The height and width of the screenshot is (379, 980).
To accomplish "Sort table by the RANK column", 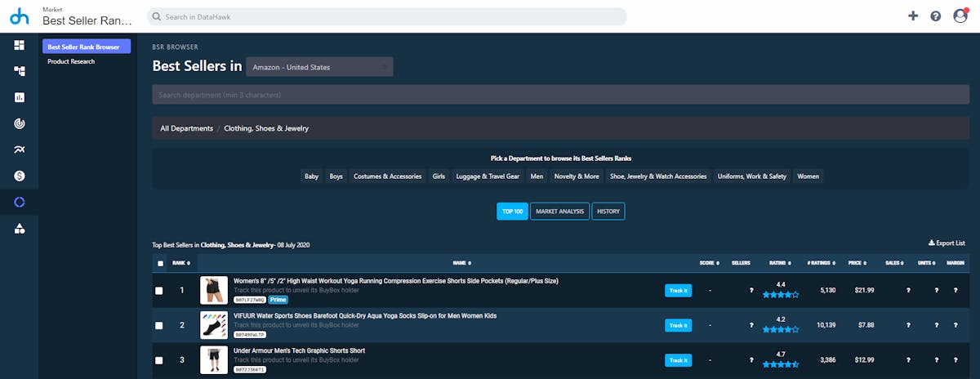I will [181, 263].
